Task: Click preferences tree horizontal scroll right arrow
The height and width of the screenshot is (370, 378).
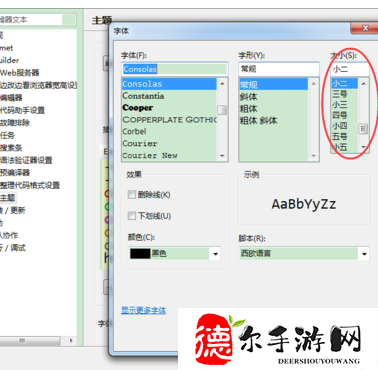Action: (71, 340)
